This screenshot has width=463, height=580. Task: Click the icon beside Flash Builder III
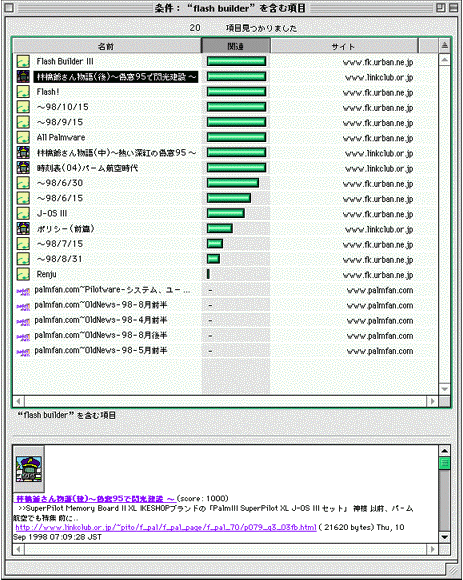point(23,61)
